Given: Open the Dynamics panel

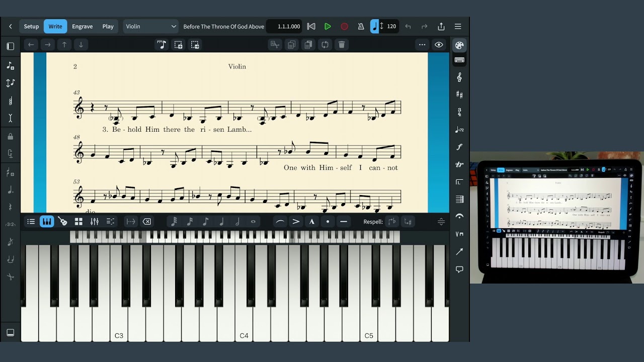Looking at the screenshot, I should tap(459, 147).
